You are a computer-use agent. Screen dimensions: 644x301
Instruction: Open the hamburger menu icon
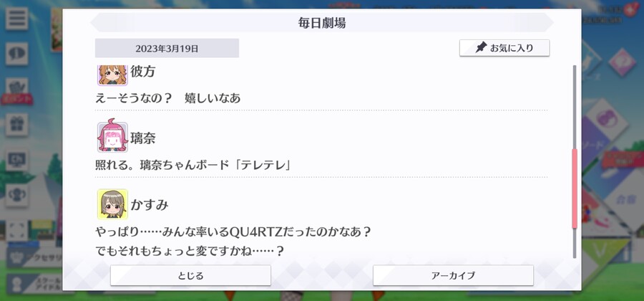pos(17,19)
